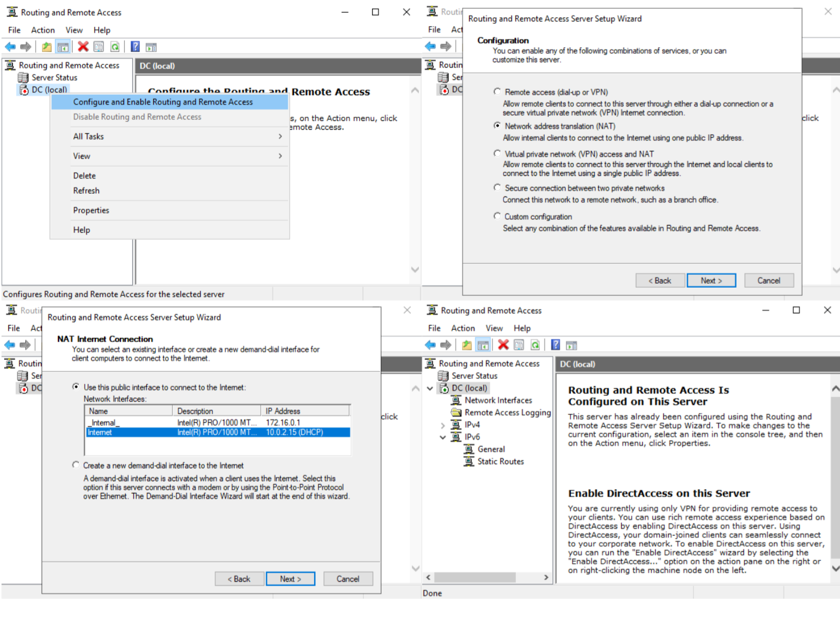Collapse the IPv6 tree node
This screenshot has width=840, height=617.
(x=443, y=437)
